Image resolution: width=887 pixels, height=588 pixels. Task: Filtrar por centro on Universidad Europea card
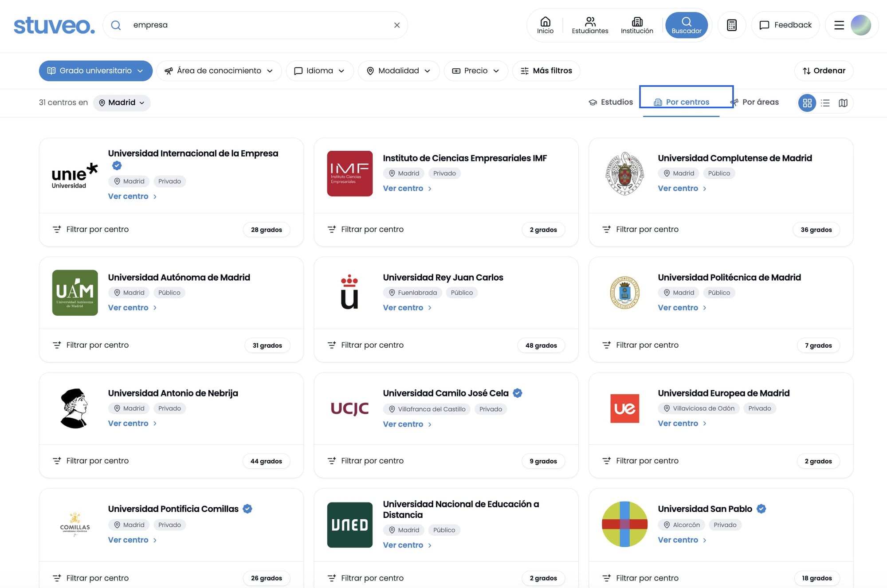click(640, 461)
